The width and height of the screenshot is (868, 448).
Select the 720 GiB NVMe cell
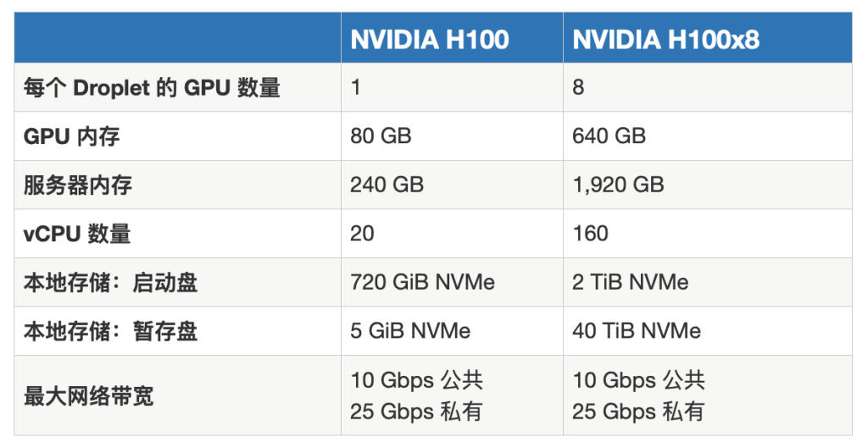click(x=422, y=282)
